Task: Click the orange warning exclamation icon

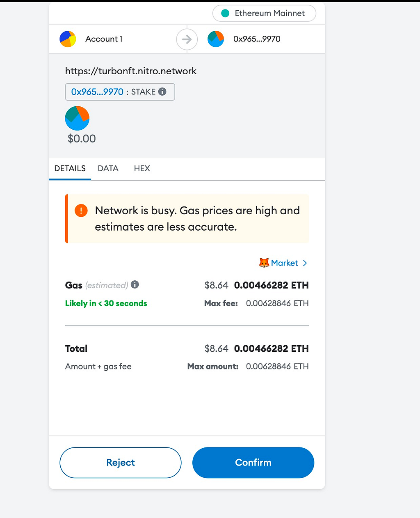Action: click(81, 211)
